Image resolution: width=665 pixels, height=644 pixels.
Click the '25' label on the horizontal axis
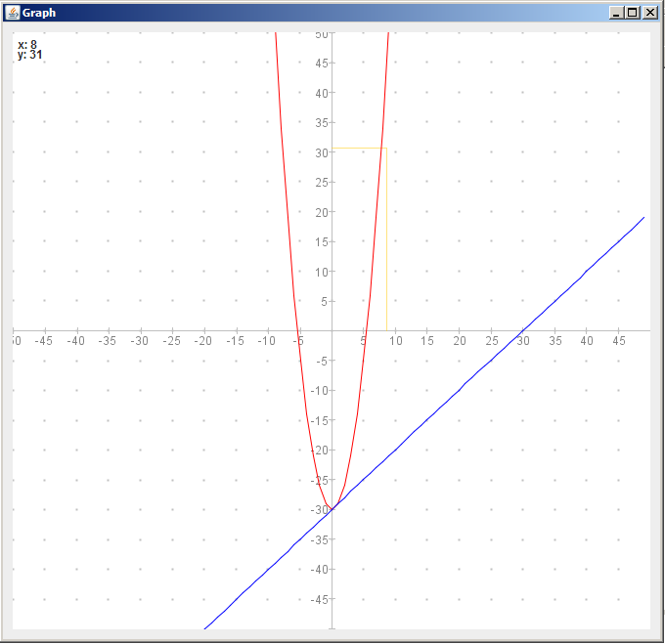click(x=492, y=341)
